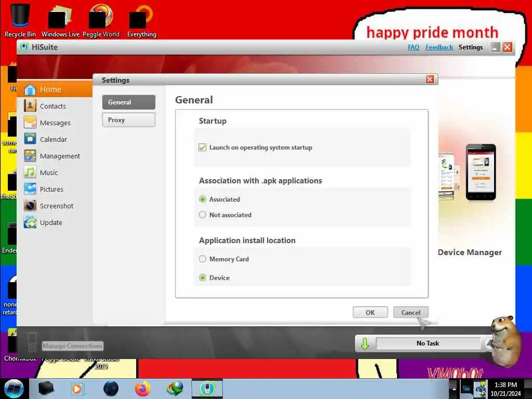
Task: Open the Calendar sidebar icon
Action: click(30, 139)
